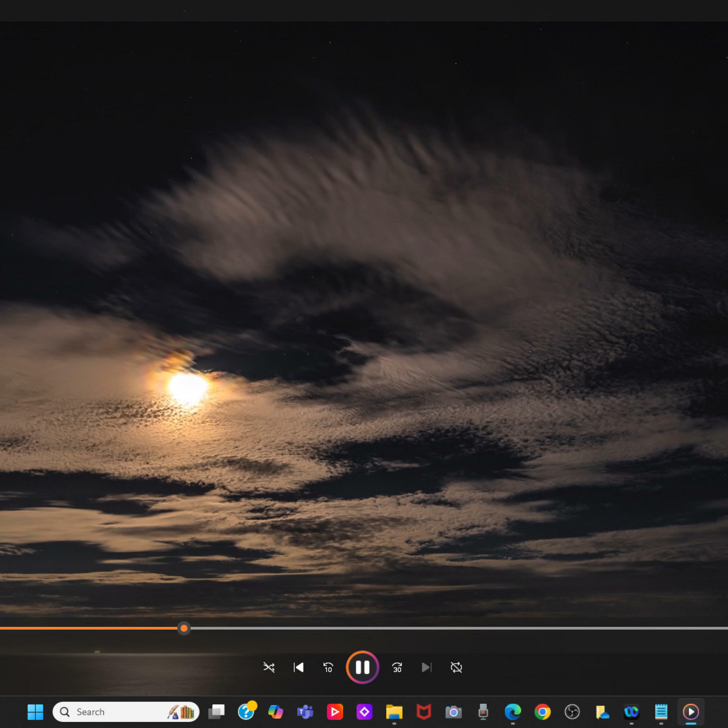Switch to Google Chrome
This screenshot has width=728, height=728.
542,712
